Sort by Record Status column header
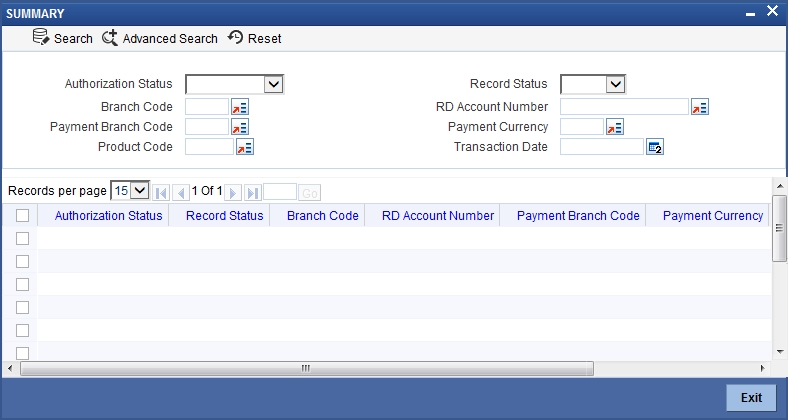This screenshot has height=420, width=788. pos(225,216)
